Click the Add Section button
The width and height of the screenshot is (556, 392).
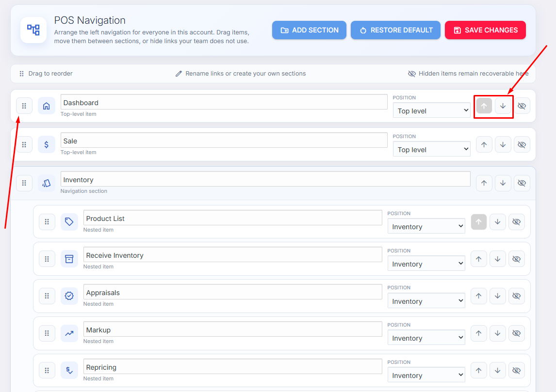pyautogui.click(x=309, y=30)
